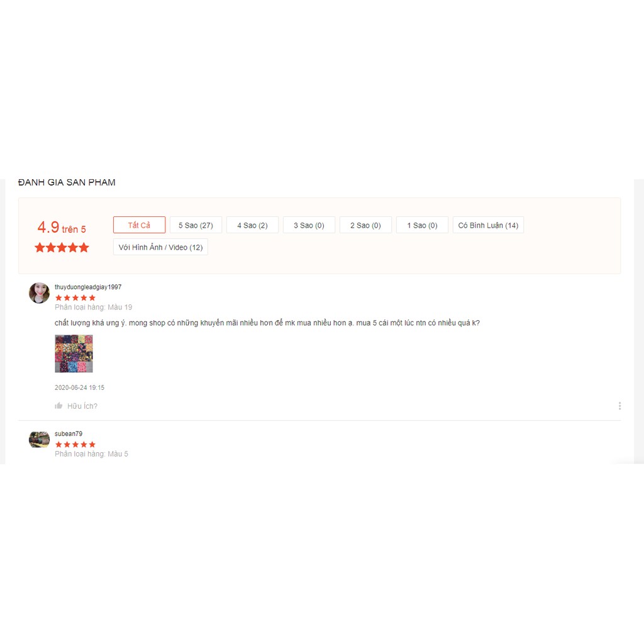Click thuyduongleadgiay1997's review star rating
644x644 pixels.
tap(75, 297)
